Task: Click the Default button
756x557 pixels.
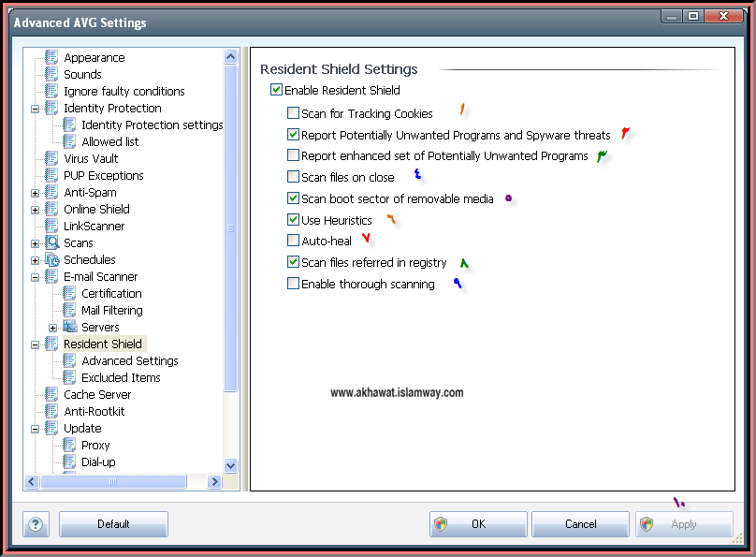Action: click(x=113, y=524)
